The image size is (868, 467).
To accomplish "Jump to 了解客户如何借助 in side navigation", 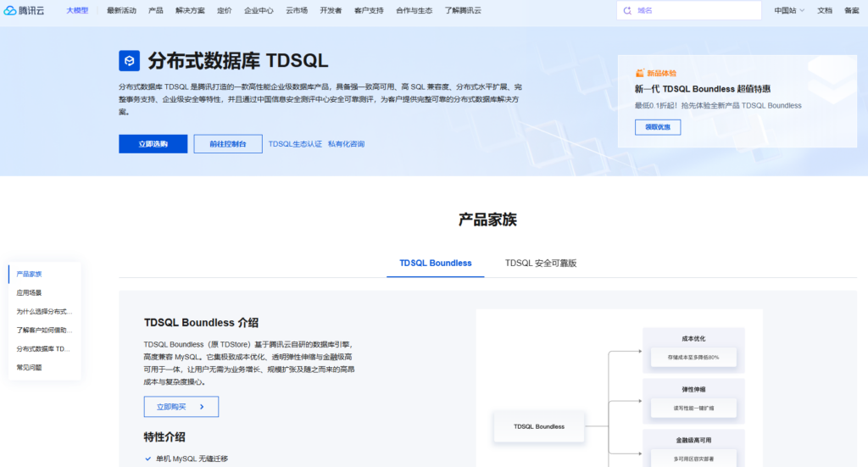I will 44,331.
